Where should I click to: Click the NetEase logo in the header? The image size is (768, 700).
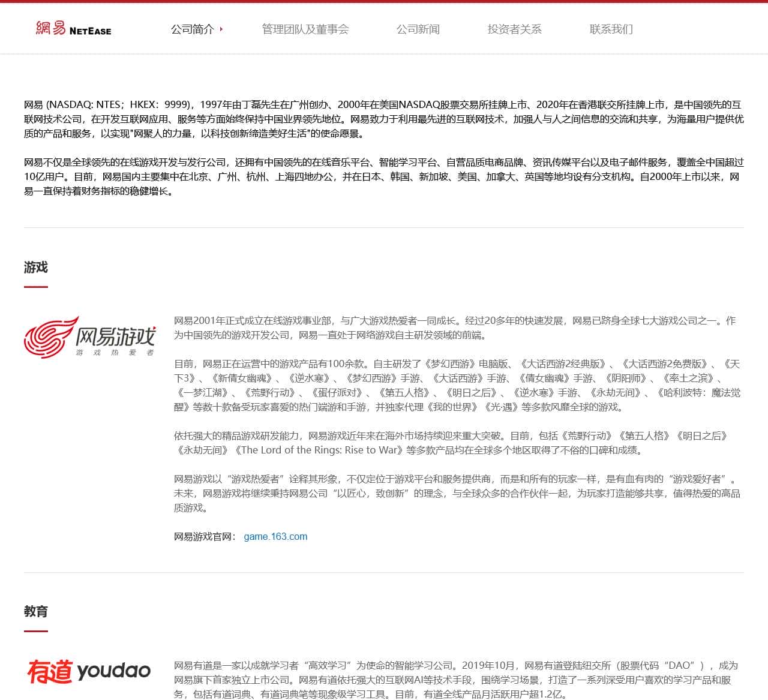click(73, 28)
